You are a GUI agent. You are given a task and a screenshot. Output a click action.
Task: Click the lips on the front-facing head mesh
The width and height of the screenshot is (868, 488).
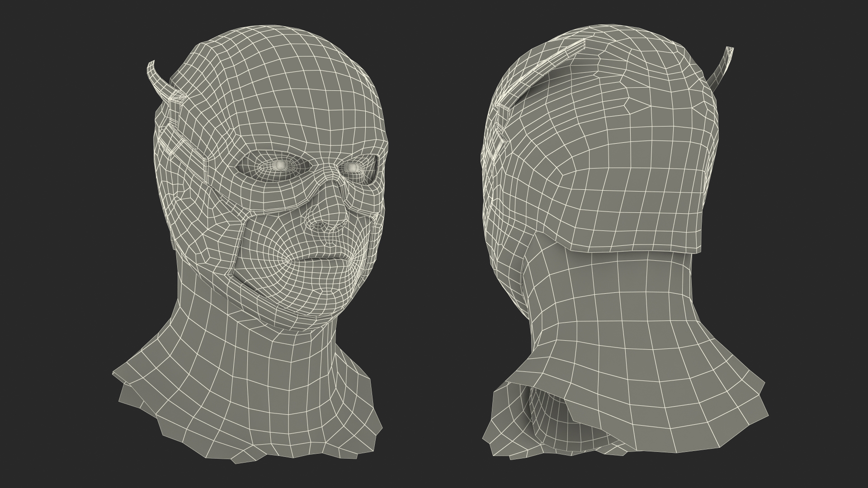click(x=321, y=262)
